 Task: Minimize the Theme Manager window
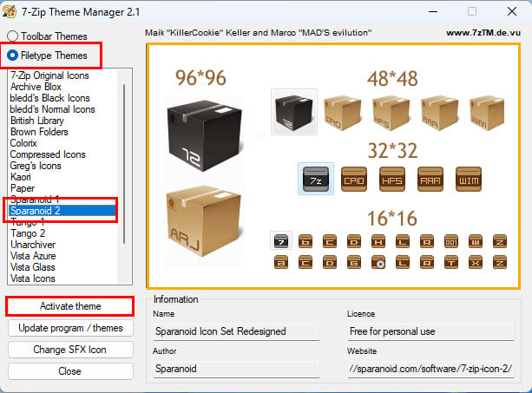click(x=432, y=11)
